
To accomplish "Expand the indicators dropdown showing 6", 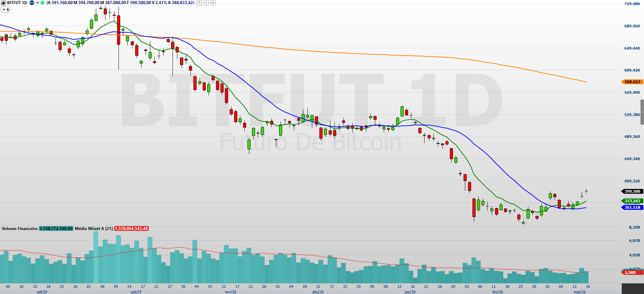I will click(5, 10).
